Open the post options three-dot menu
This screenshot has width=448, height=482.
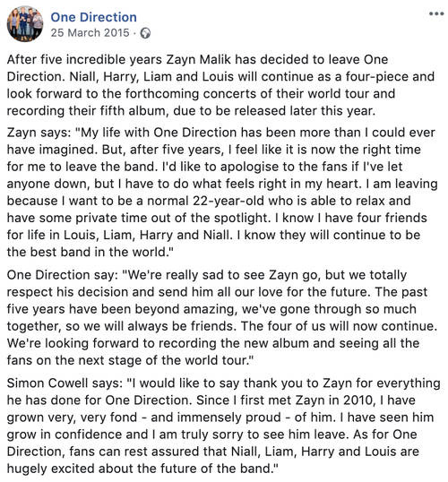point(436,13)
